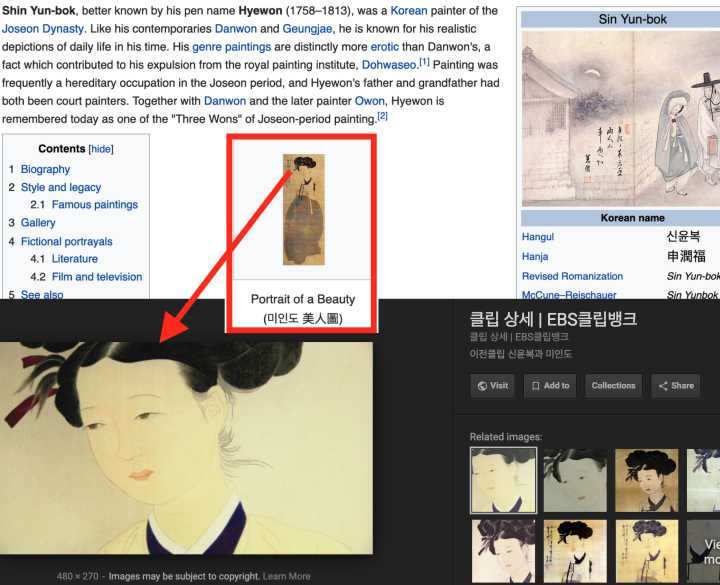Hide the Contents table via [hide]
The height and width of the screenshot is (585, 720).
pyautogui.click(x=101, y=149)
